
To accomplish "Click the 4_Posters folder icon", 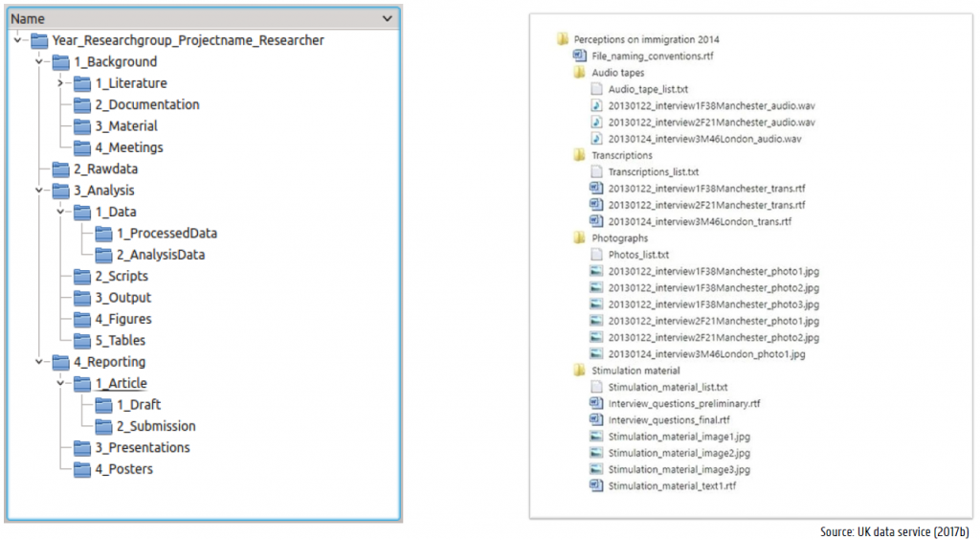I will 82,469.
